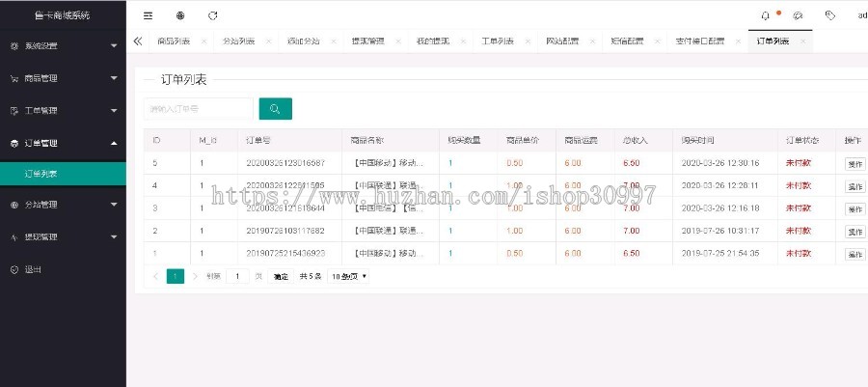Click the 订单号 column header
This screenshot has width=868, height=387.
[258, 141]
